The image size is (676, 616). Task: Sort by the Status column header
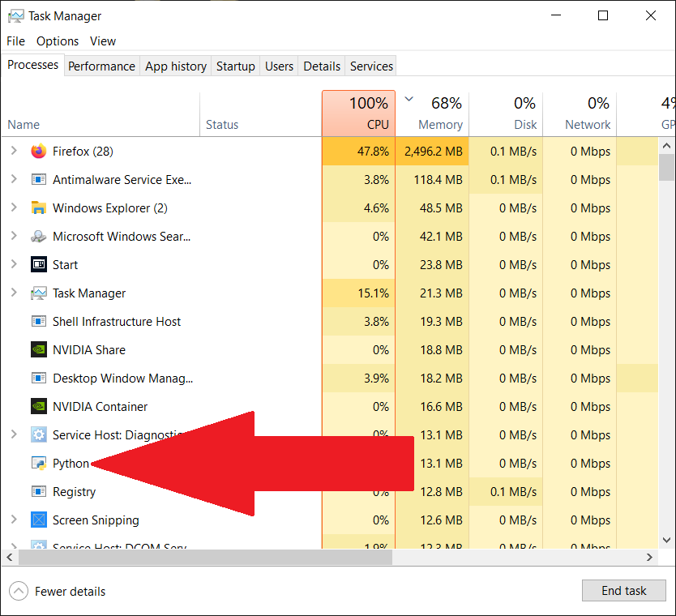(261, 113)
